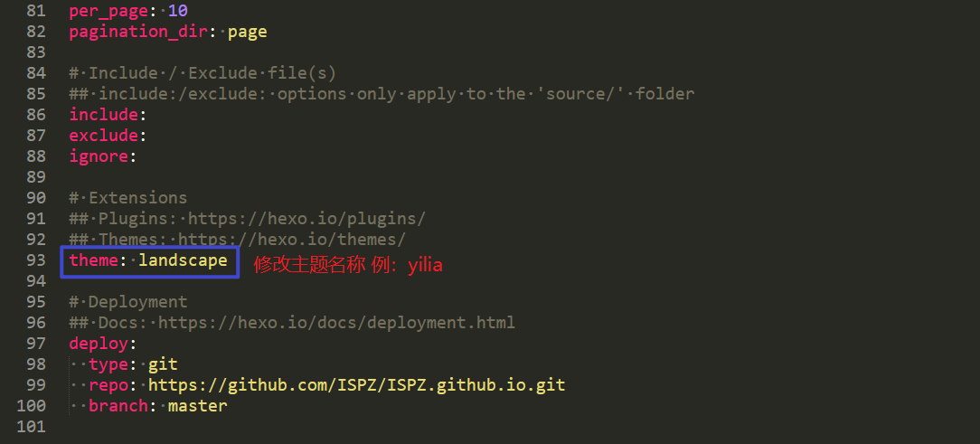980x444 pixels.
Task: Click the include key on line 86
Action: point(104,115)
